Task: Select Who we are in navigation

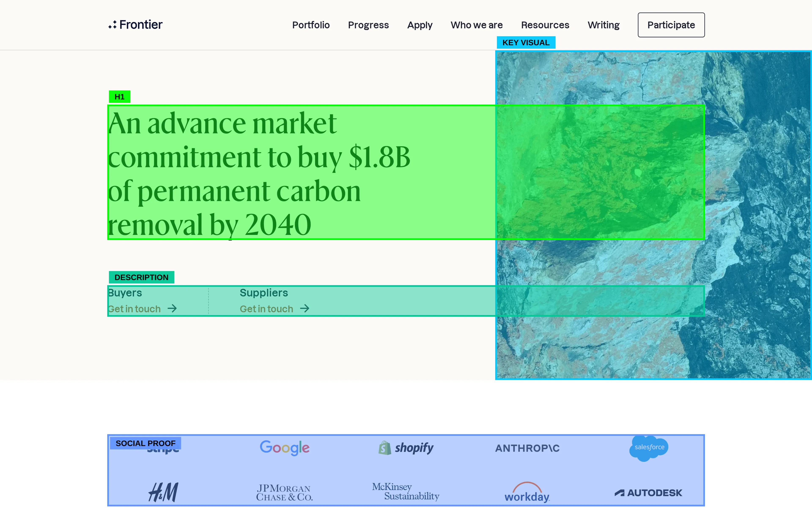Action: pos(476,25)
